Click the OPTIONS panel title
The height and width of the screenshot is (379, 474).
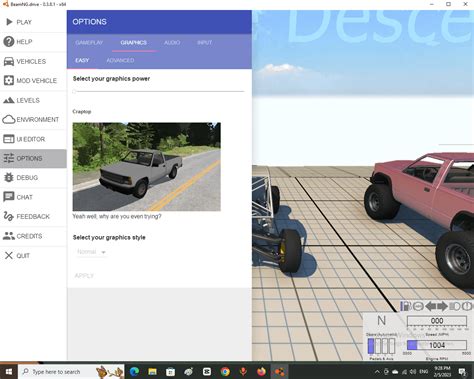pos(89,22)
